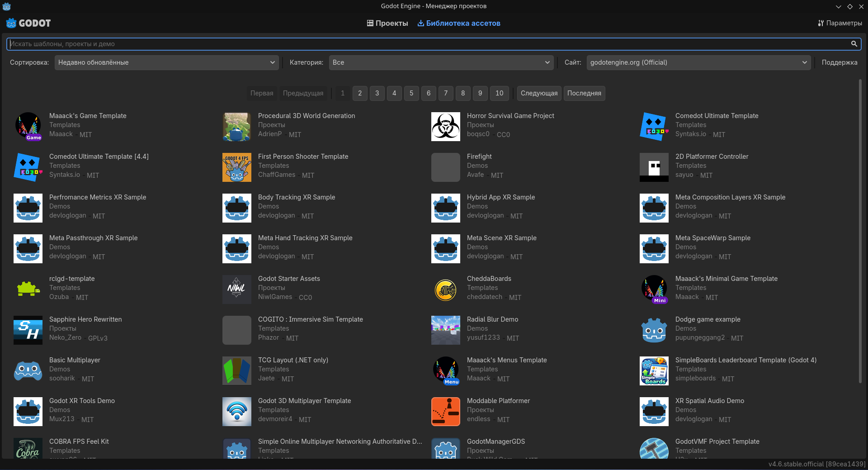The height and width of the screenshot is (470, 868).
Task: Click the Godot Starter Assets NIWL icon
Action: [236, 290]
